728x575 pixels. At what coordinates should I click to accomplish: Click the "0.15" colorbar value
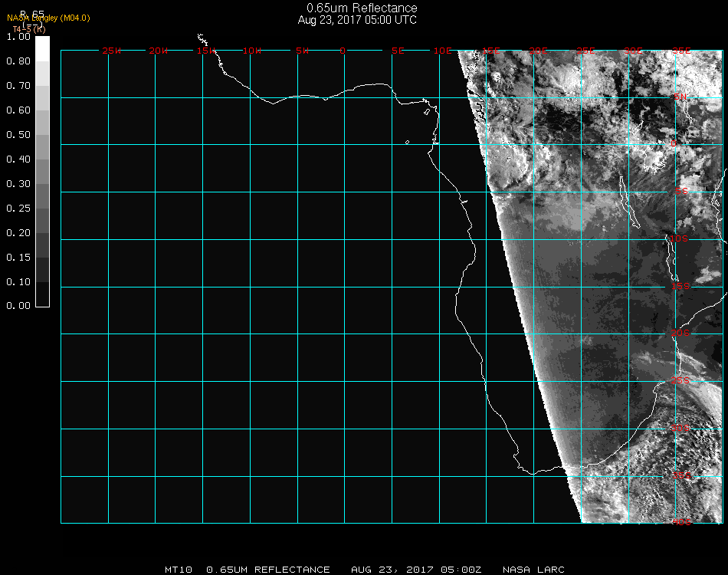coord(18,258)
